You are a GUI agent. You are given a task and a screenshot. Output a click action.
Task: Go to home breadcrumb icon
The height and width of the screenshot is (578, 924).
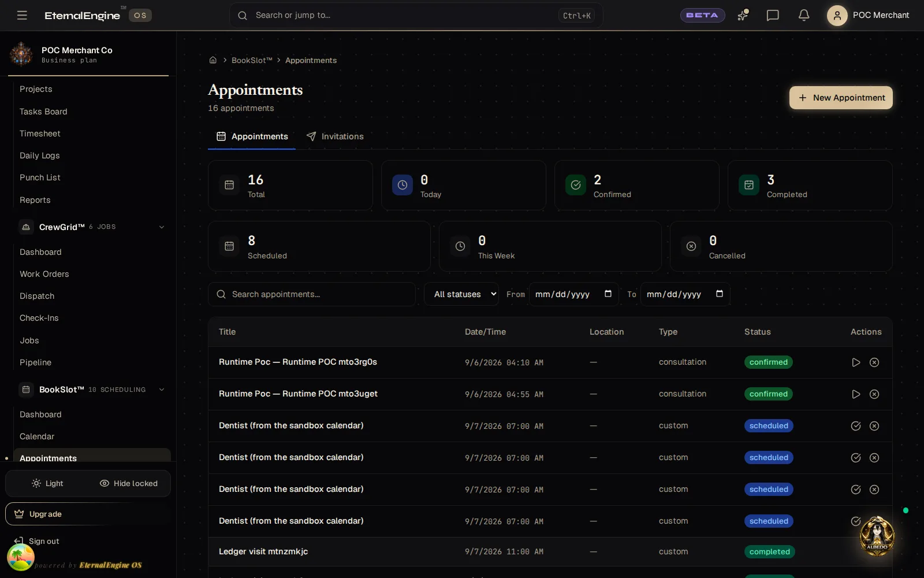click(213, 60)
